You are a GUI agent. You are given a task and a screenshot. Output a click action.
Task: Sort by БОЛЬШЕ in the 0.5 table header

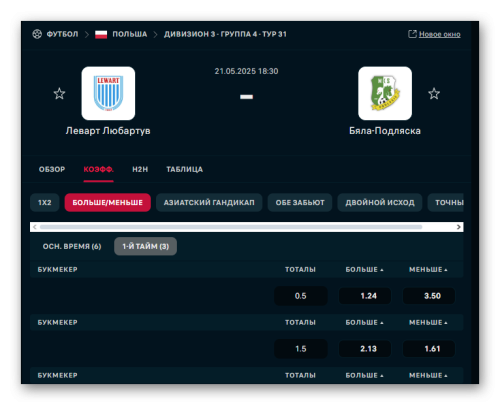[x=364, y=269]
